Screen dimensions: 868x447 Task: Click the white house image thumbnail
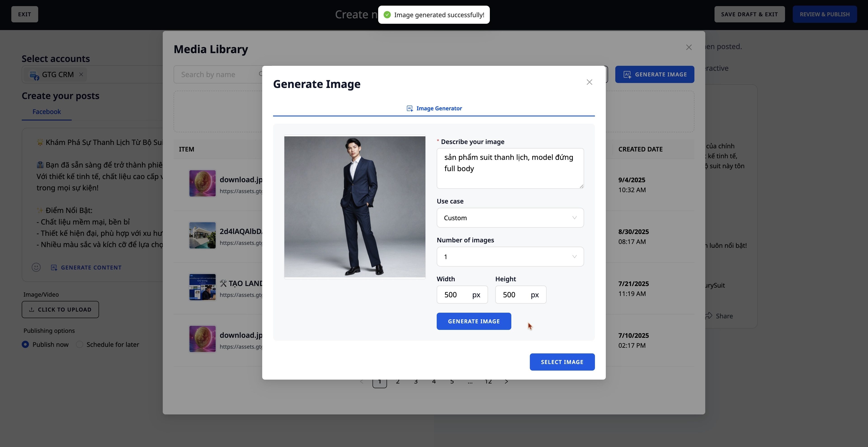[x=202, y=235]
